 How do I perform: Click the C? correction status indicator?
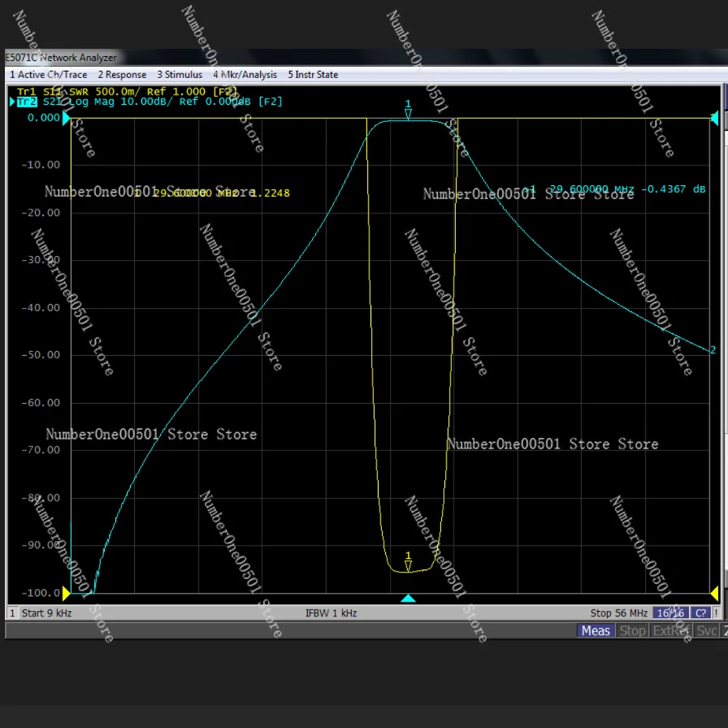click(x=700, y=613)
